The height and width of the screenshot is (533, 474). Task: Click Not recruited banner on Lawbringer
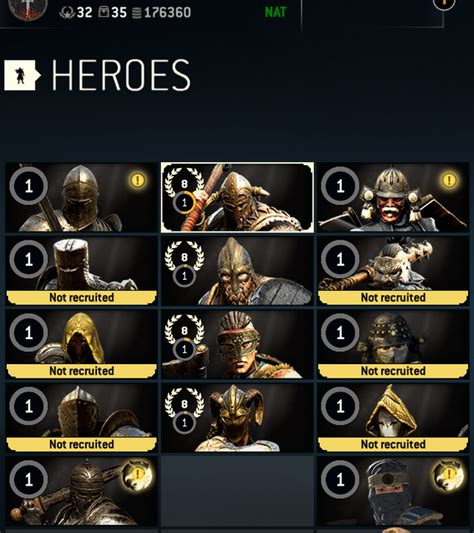[x=82, y=444]
